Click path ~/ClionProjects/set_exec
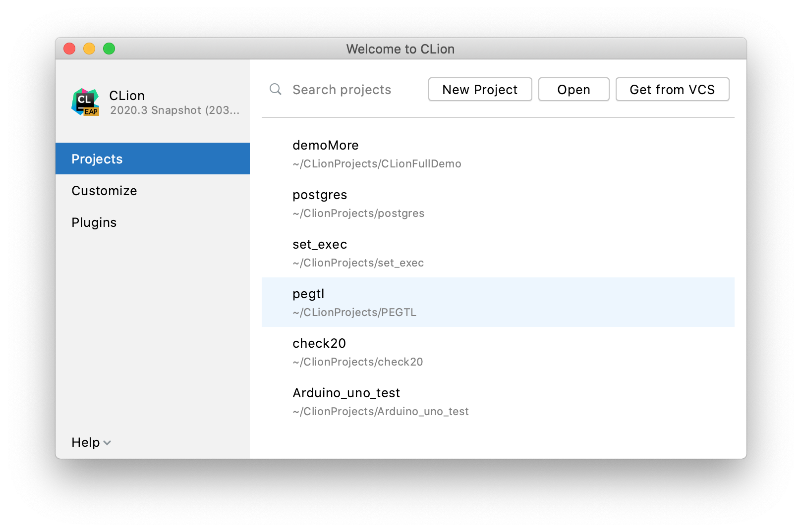Viewport: 802px width, 532px height. coord(358,263)
